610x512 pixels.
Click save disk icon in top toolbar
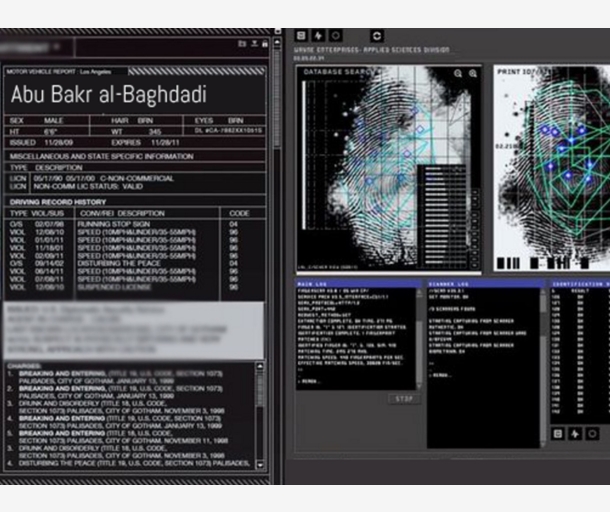[301, 35]
